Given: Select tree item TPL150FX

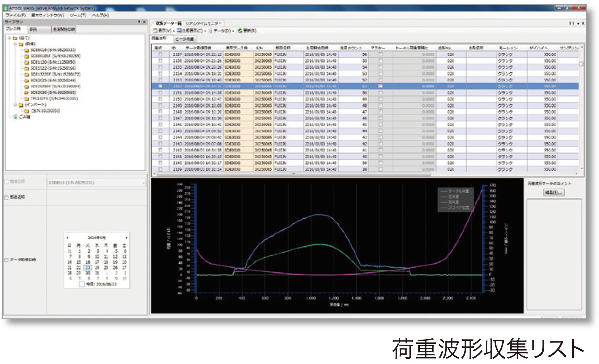Looking at the screenshot, I should tap(54, 98).
